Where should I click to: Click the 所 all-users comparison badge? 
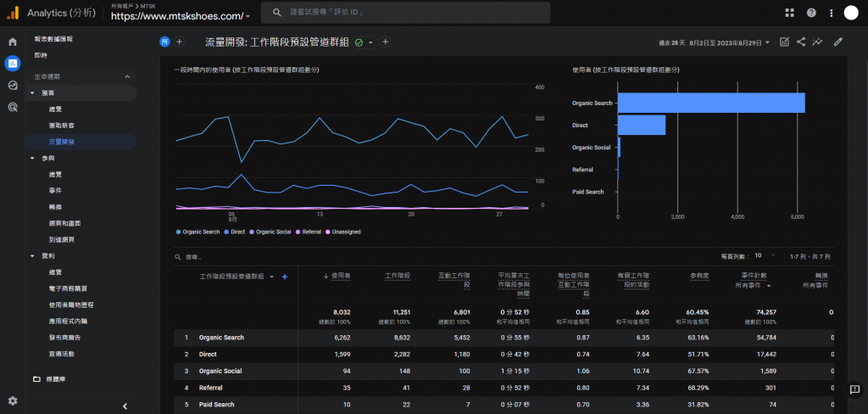coord(164,42)
